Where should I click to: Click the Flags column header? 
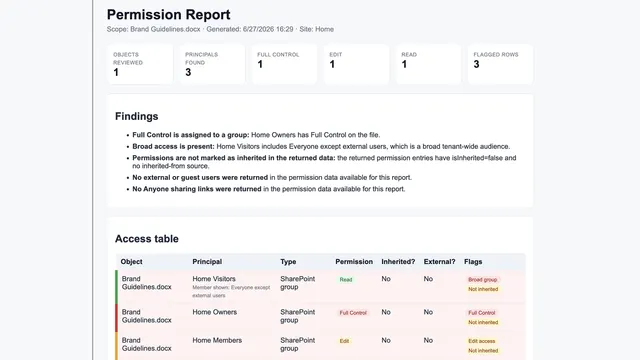pyautogui.click(x=473, y=262)
